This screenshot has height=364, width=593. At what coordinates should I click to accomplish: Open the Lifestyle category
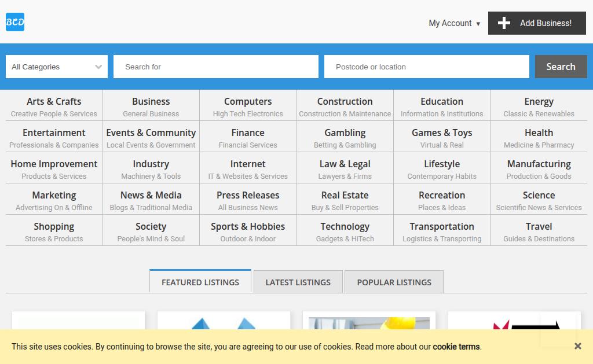442,164
